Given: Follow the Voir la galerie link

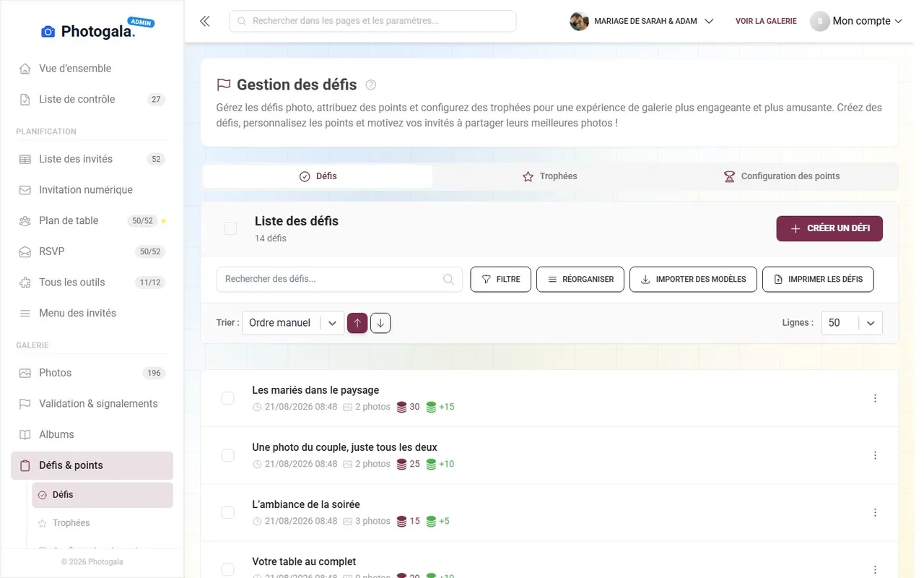Looking at the screenshot, I should pyautogui.click(x=766, y=21).
